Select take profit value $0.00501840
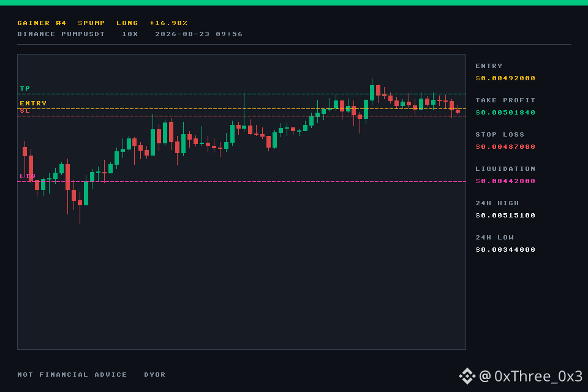Image resolution: width=588 pixels, height=392 pixels. 505,113
